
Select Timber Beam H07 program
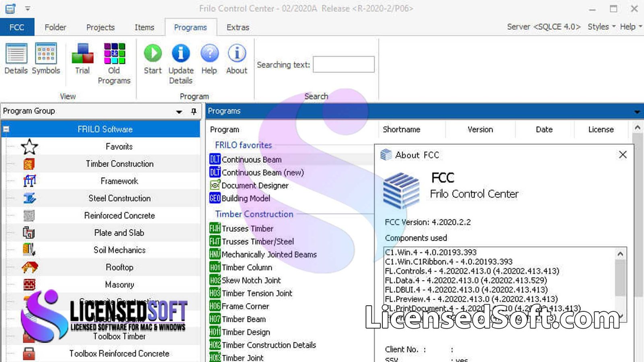tap(237, 319)
